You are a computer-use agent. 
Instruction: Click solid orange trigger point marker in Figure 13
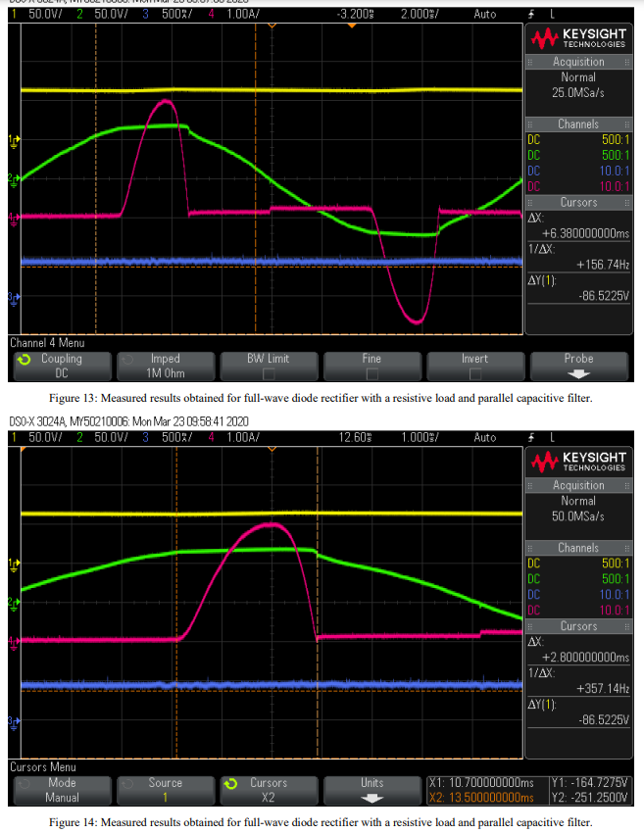(x=352, y=25)
